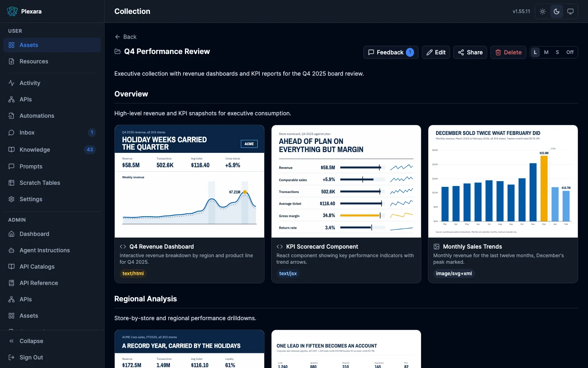Screen dimensions: 588x368
Task: Go Back to previous page
Action: (126, 37)
